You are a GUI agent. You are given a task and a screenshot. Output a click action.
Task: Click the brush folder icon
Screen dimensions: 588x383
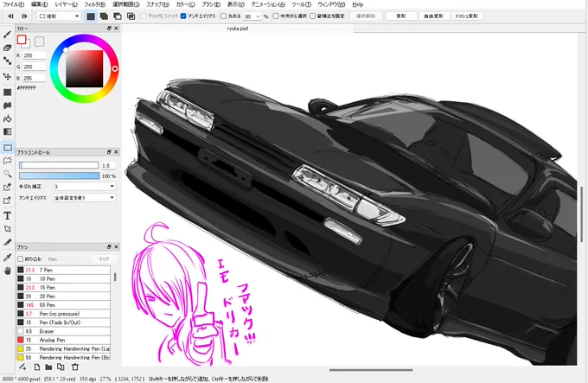point(48,367)
